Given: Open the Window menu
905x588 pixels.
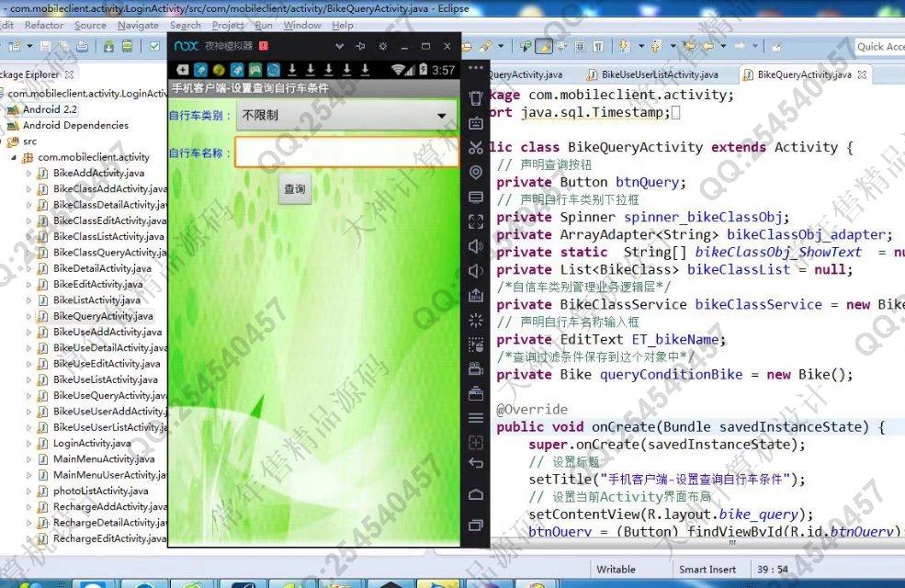Looking at the screenshot, I should point(302,26).
